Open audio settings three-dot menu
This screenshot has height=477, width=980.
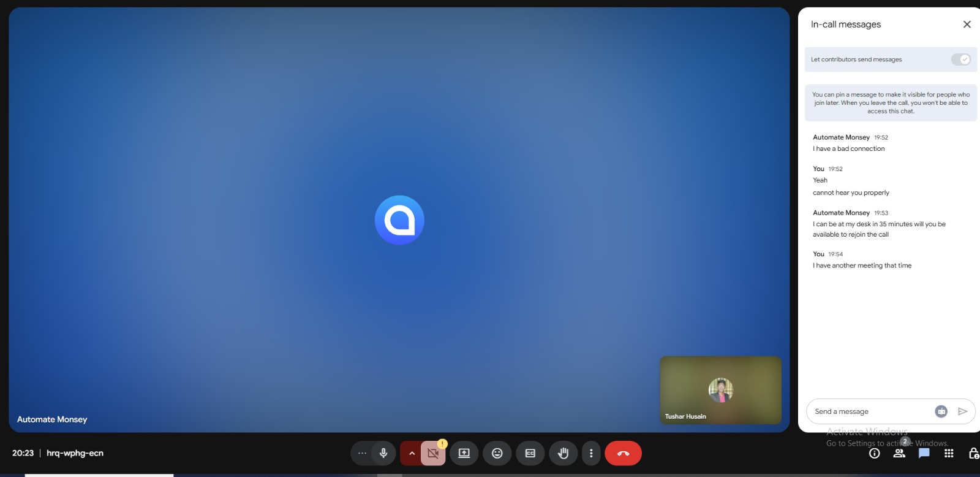362,453
